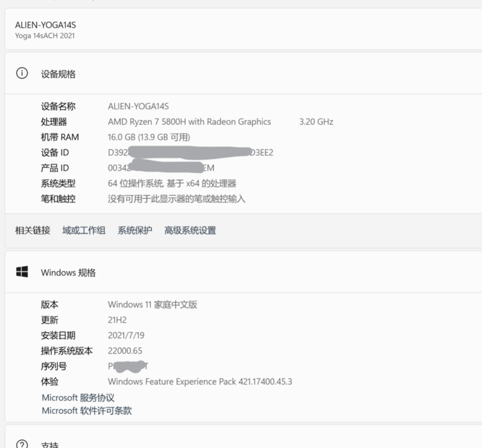The width and height of the screenshot is (482, 448).
Task: Expand the 支持 section header
Action: (x=241, y=444)
